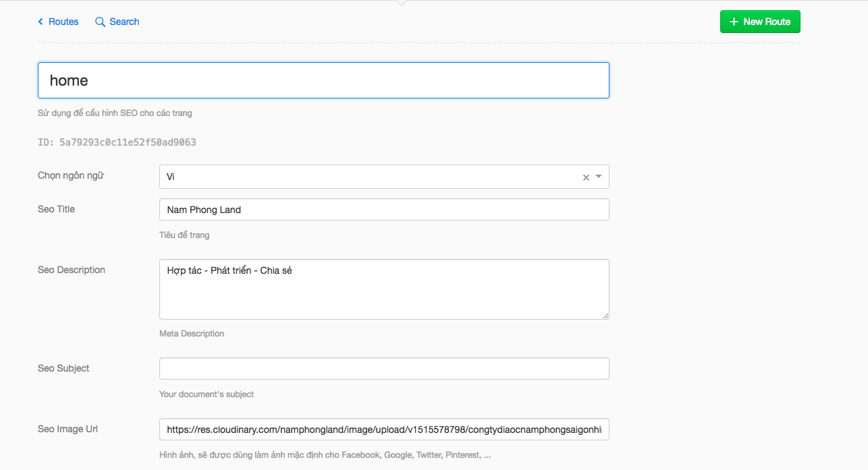Image resolution: width=868 pixels, height=470 pixels.
Task: Click the 'Tiêu đề trang' hint text
Action: pyautogui.click(x=184, y=235)
